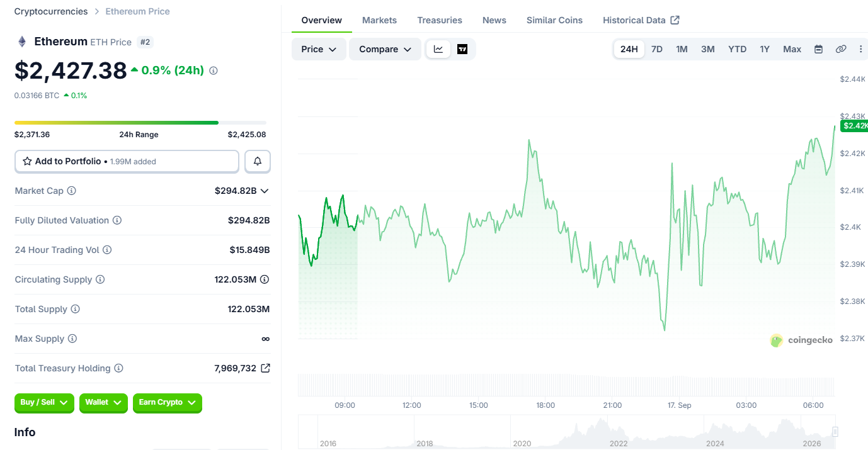Image resolution: width=868 pixels, height=450 pixels.
Task: Open the calendar date range picker
Action: (818, 49)
